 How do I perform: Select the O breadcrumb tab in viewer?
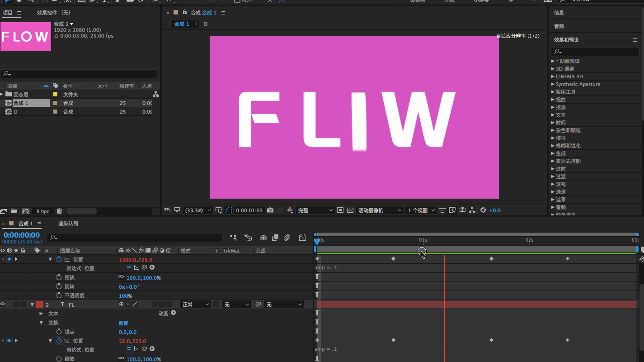pos(206,24)
